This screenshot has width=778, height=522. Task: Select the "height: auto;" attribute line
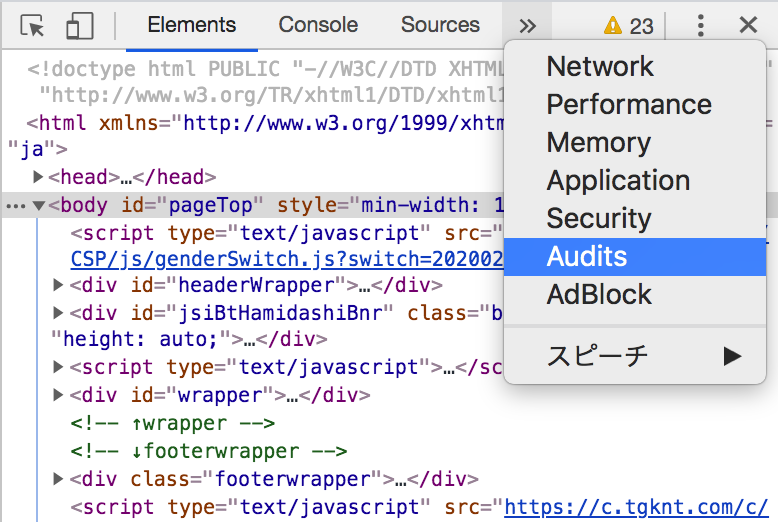[189, 339]
